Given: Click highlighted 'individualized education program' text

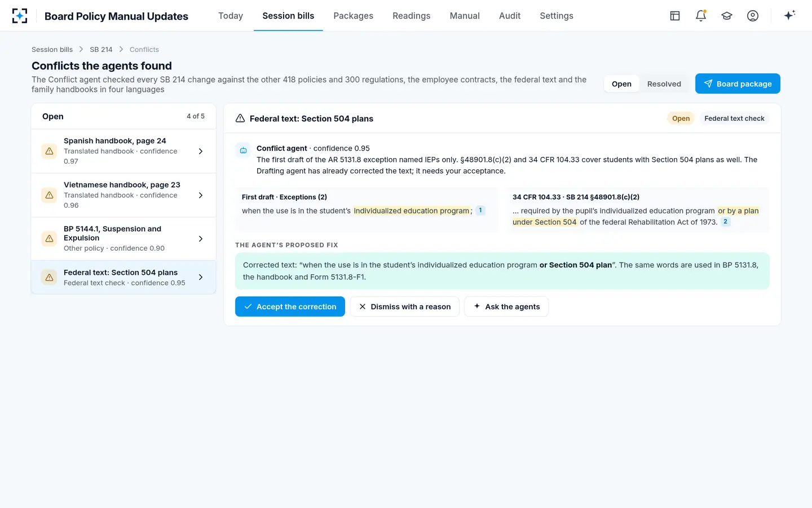Looking at the screenshot, I should (412, 211).
